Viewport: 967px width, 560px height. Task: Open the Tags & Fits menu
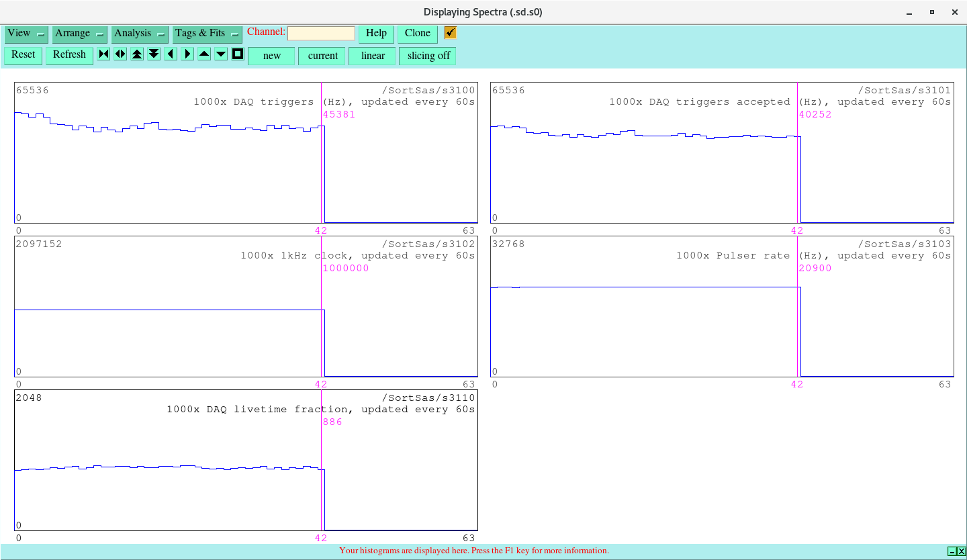pos(207,33)
